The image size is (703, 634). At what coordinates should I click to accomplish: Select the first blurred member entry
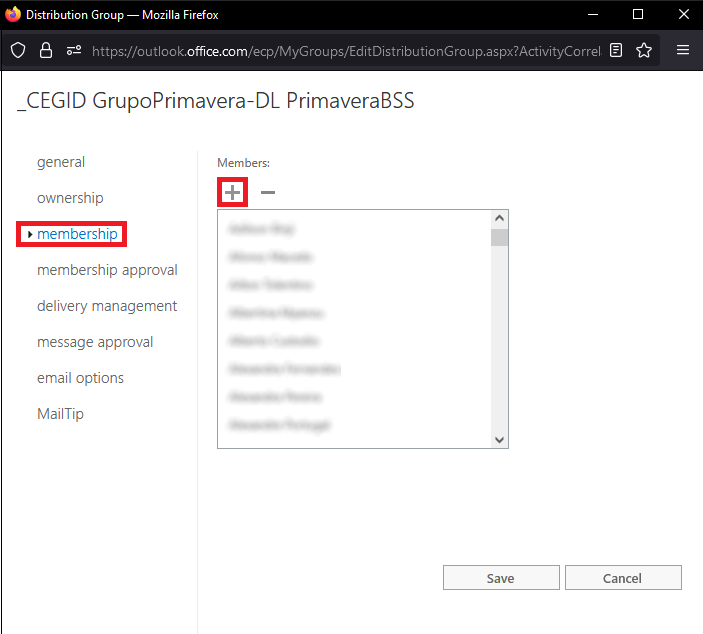(x=261, y=229)
